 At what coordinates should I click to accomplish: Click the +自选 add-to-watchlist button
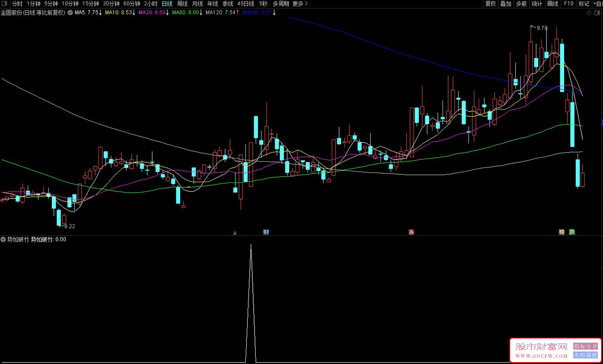[x=597, y=4]
